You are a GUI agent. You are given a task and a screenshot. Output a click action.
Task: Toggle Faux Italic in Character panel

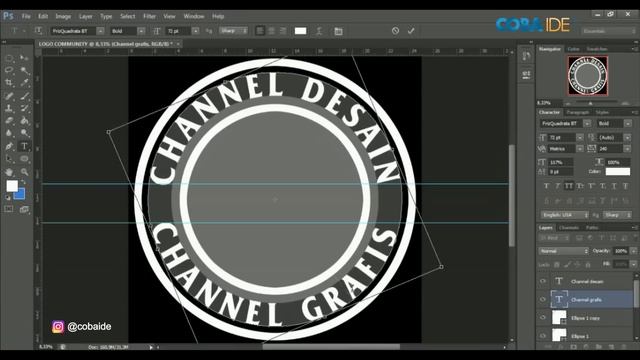pyautogui.click(x=558, y=186)
